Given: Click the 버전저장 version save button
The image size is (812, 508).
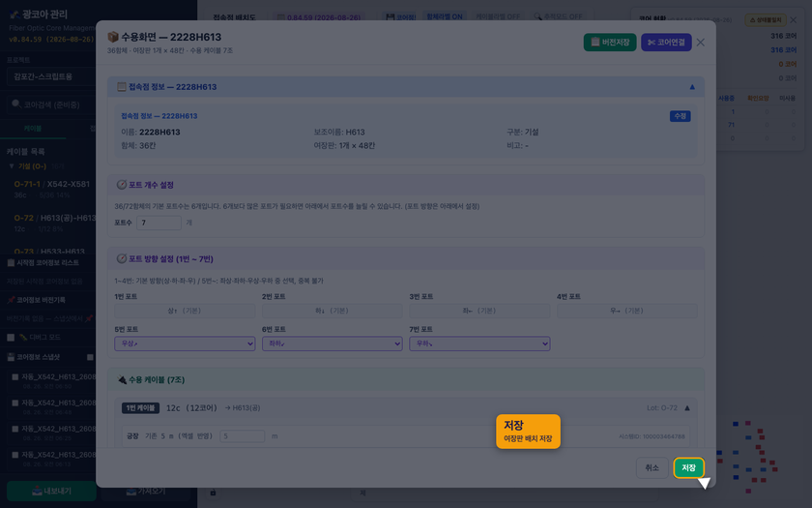Looking at the screenshot, I should click(x=610, y=42).
